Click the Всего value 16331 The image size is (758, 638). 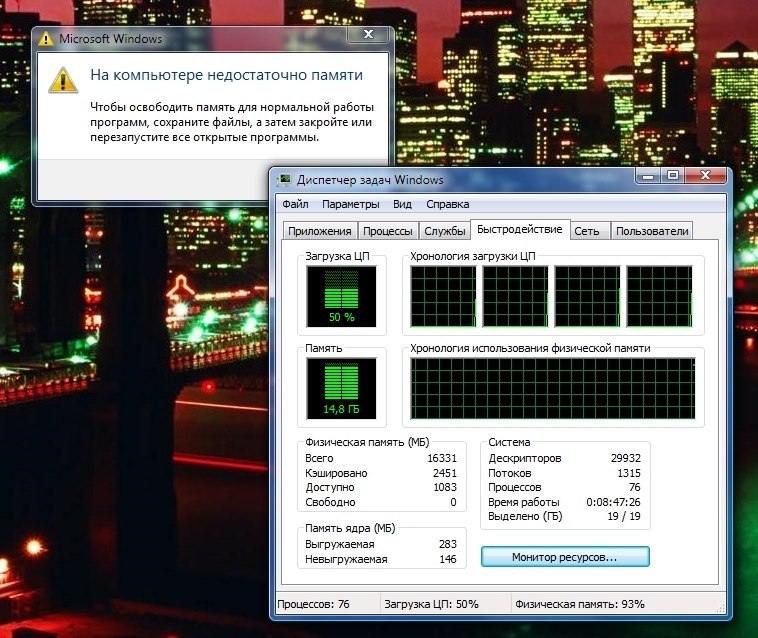point(442,458)
